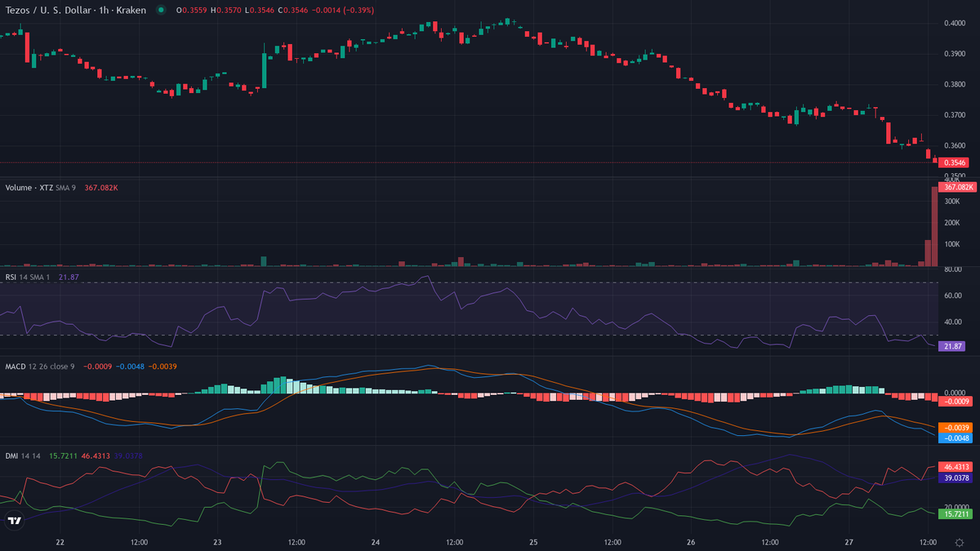The image size is (980, 551).
Task: Click date 26 on the time axis
Action: (691, 542)
